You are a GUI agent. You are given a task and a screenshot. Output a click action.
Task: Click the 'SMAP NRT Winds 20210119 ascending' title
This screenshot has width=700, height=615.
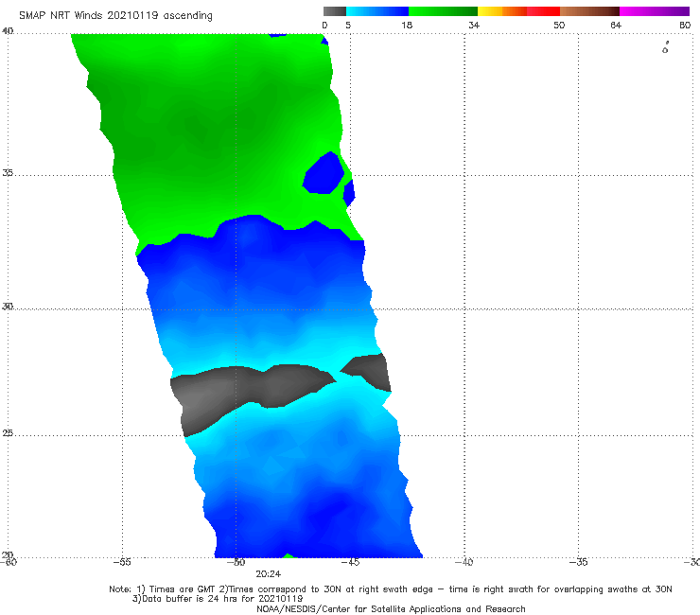point(115,15)
